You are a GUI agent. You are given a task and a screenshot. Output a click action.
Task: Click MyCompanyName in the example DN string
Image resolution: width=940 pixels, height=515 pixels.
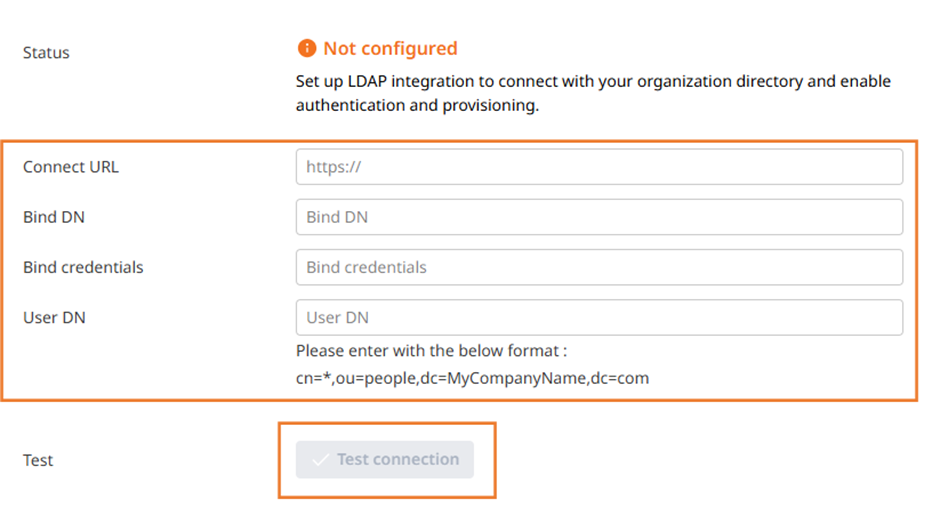[x=517, y=378]
